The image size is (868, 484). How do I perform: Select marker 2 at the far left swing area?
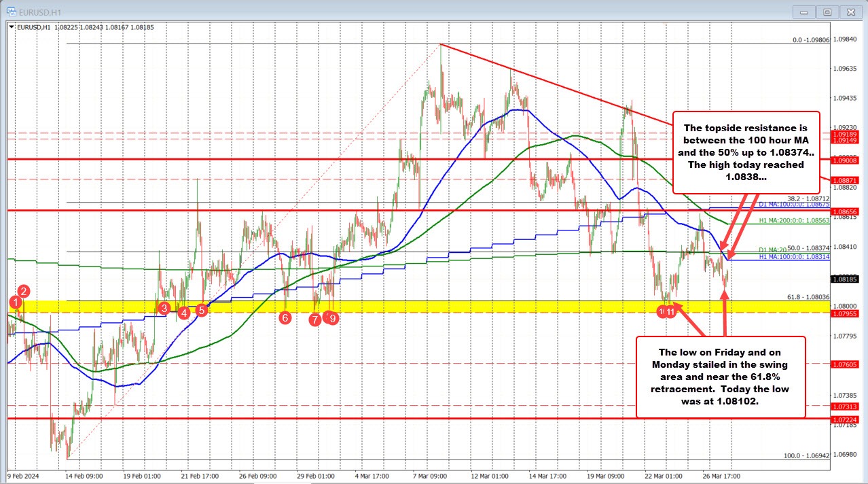(x=23, y=290)
